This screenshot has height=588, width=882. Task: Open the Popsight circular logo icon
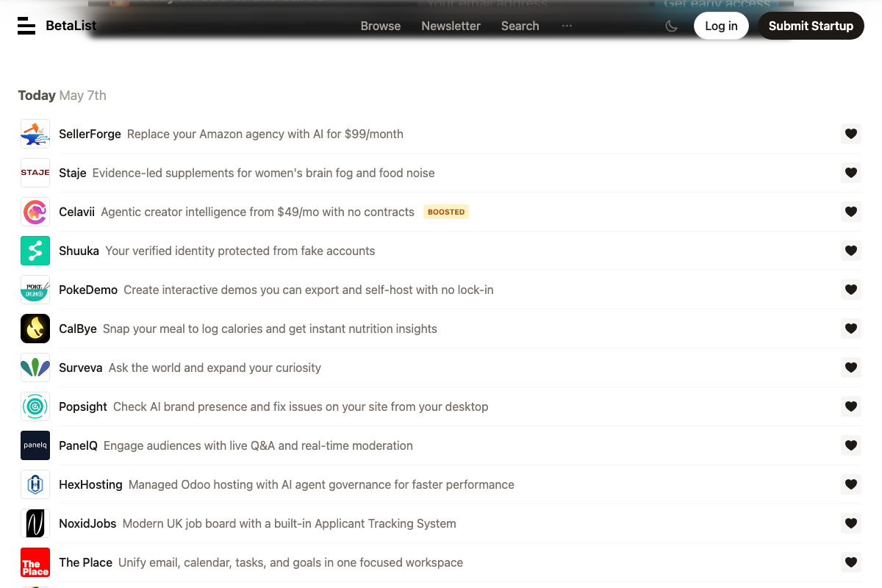(x=35, y=406)
